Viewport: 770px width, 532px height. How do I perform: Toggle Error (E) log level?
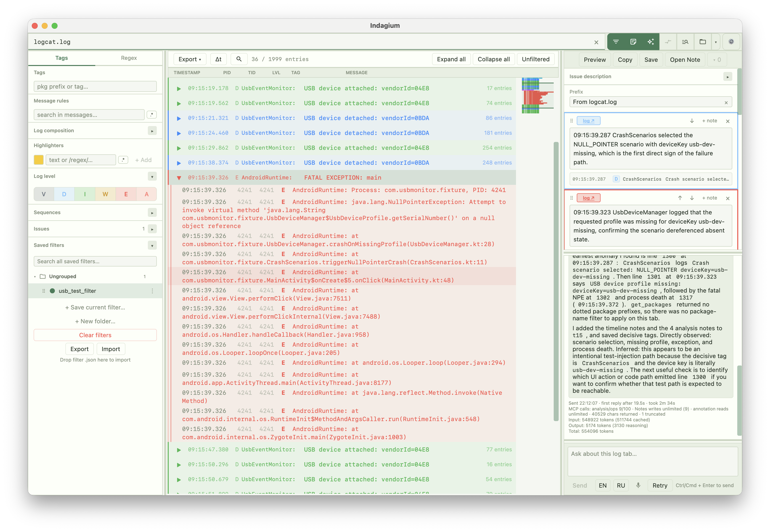(x=126, y=194)
